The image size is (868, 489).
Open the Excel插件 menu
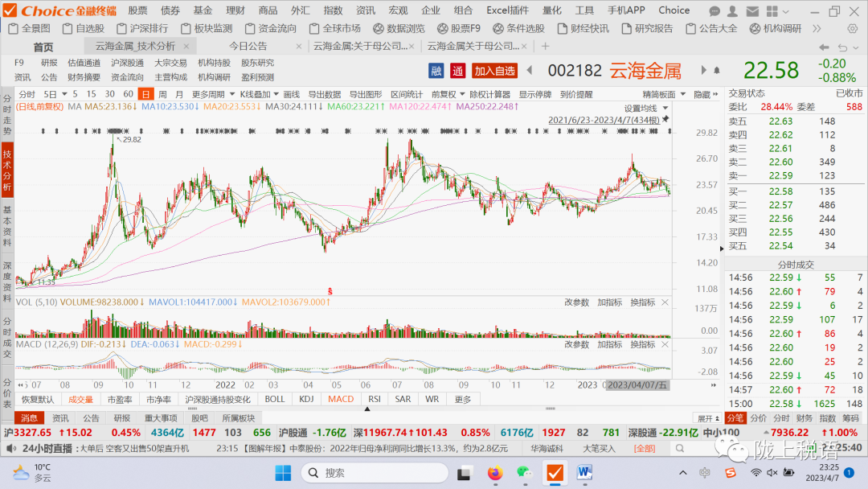[x=508, y=10]
